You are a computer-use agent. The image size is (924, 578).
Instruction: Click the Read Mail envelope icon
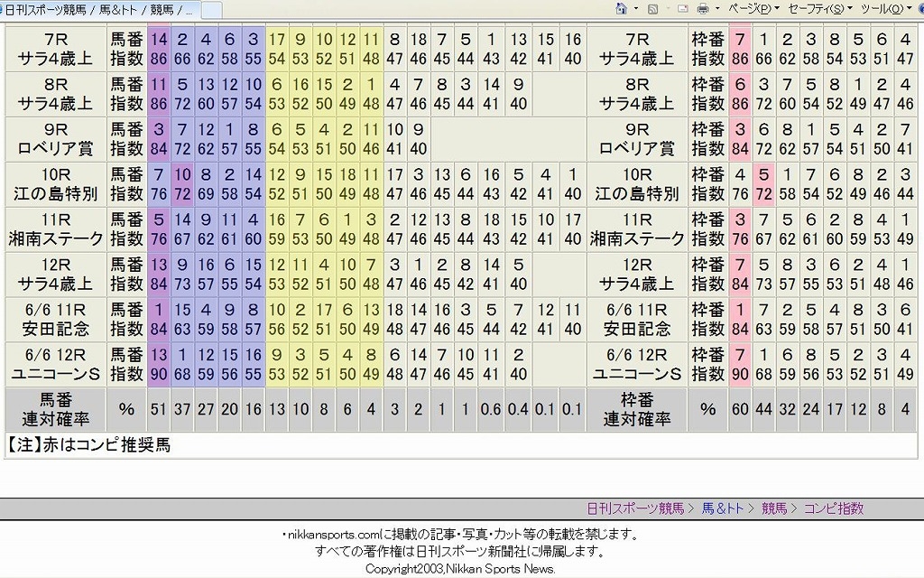pyautogui.click(x=682, y=8)
